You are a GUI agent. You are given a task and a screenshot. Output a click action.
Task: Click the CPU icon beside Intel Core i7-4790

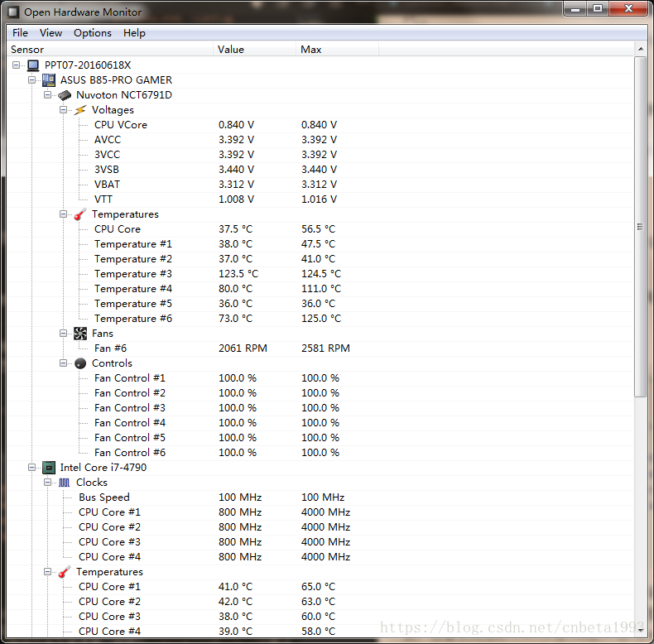(49, 468)
